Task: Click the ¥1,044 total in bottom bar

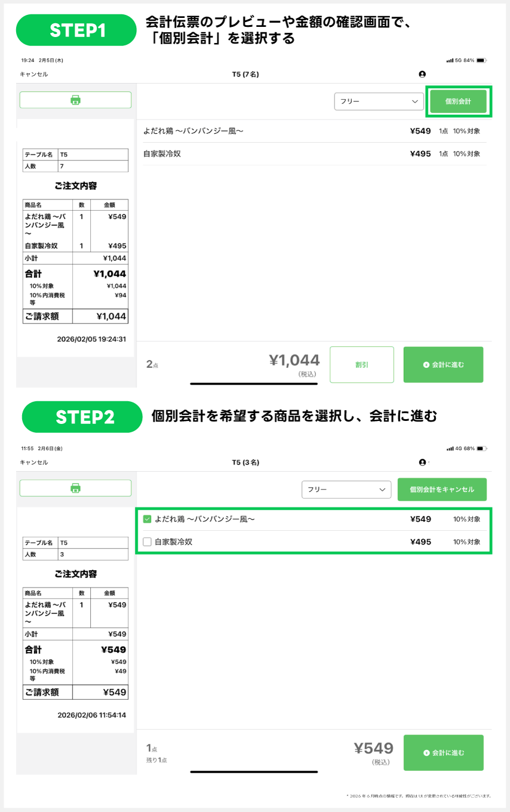Action: tap(294, 360)
